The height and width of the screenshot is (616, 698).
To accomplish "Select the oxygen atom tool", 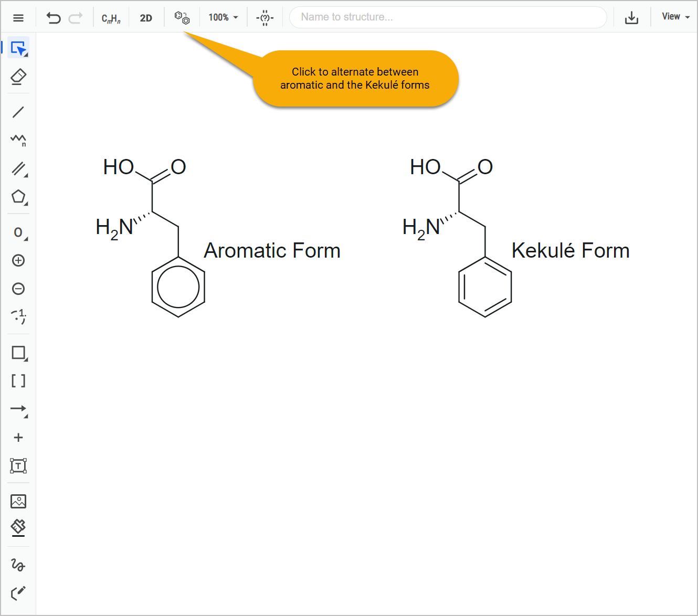I will coord(19,232).
